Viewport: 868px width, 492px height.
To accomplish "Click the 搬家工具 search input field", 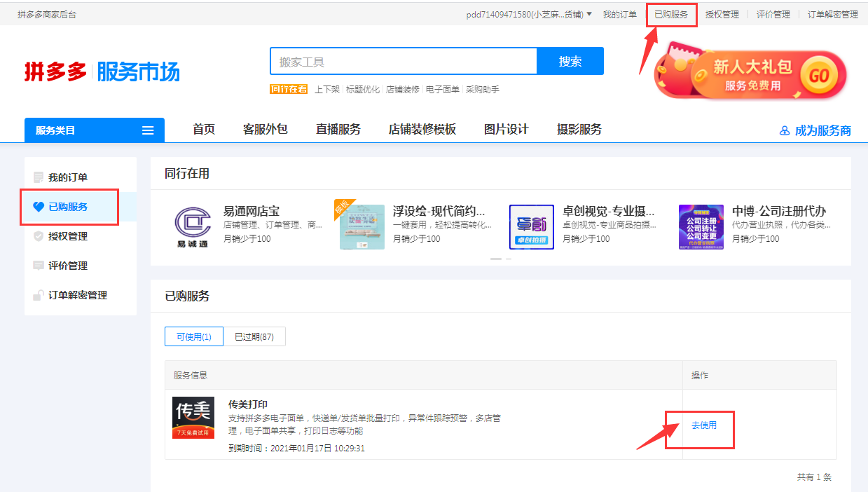I will click(x=403, y=62).
